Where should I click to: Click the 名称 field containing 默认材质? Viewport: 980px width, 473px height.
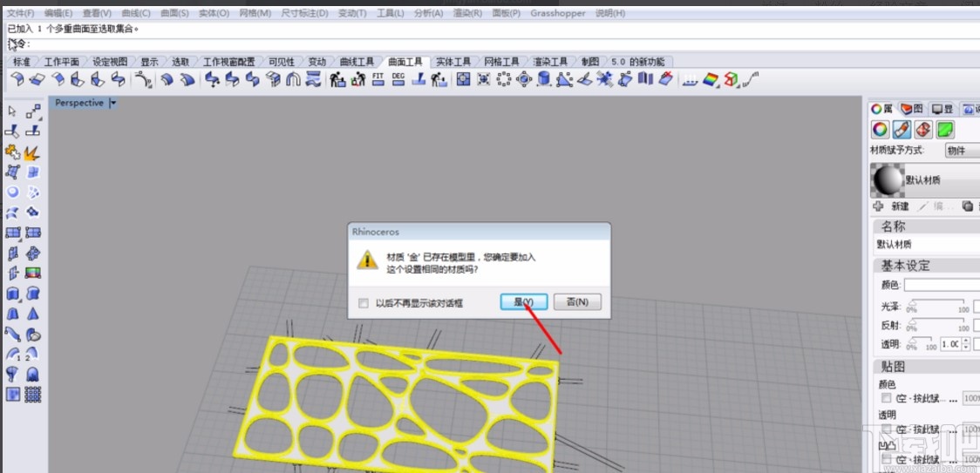927,244
